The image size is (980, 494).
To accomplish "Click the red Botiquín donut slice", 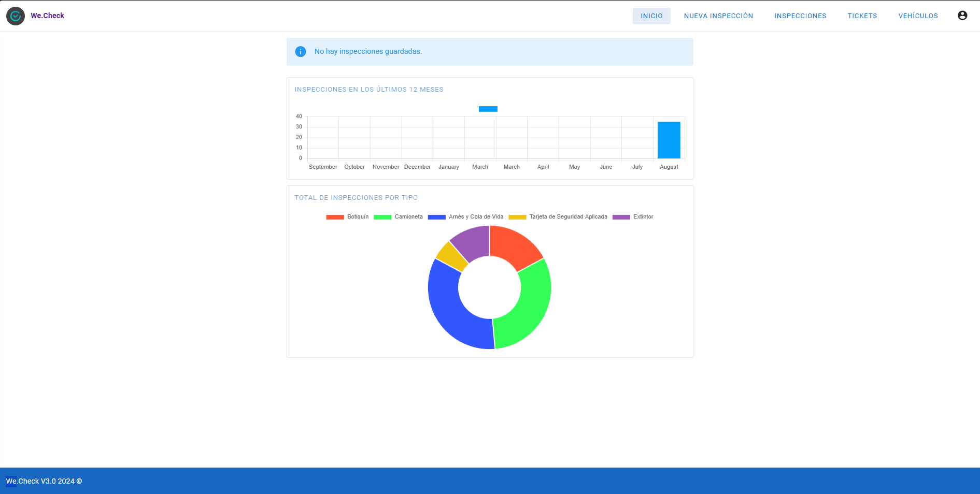I will tap(513, 246).
